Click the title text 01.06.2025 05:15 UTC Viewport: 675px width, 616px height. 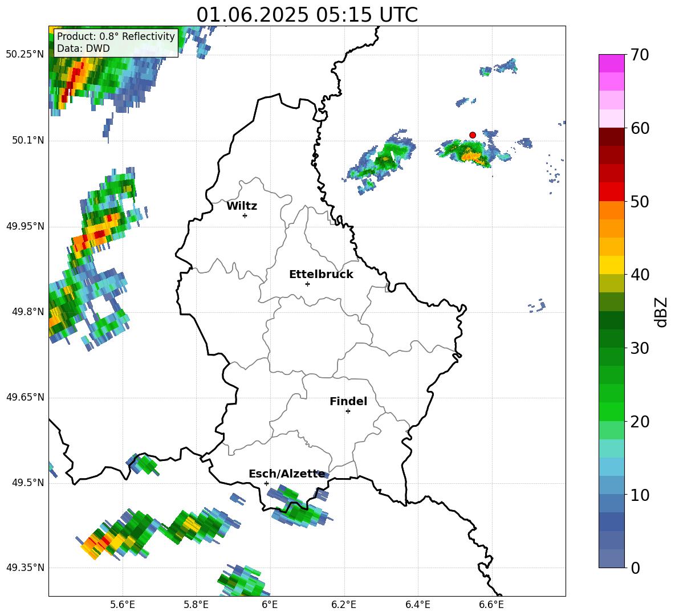tap(307, 15)
